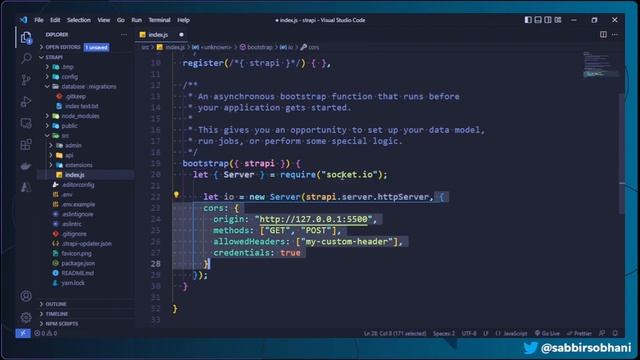Click the VS Code logo in title bar
Viewport: 640px width, 360px height.
[x=24, y=20]
